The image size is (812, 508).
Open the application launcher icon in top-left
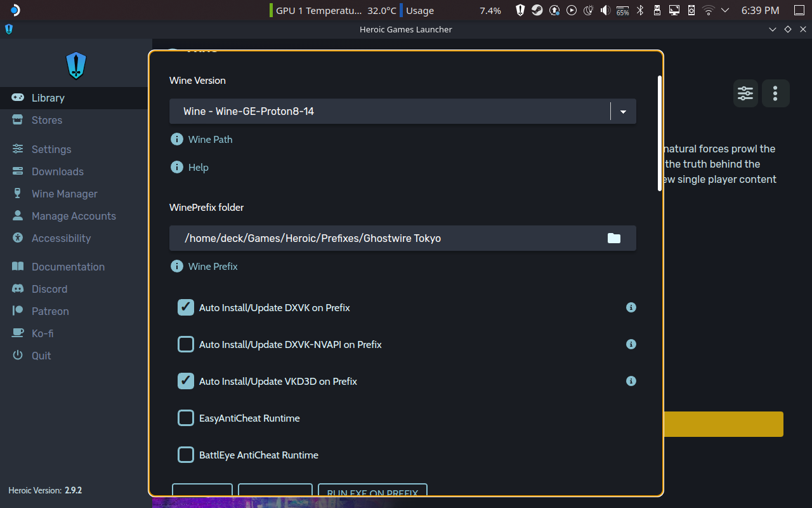15,10
